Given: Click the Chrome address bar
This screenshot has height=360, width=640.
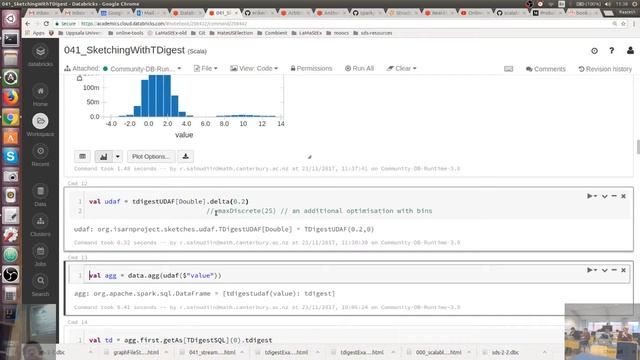Looking at the screenshot, I should (327, 24).
